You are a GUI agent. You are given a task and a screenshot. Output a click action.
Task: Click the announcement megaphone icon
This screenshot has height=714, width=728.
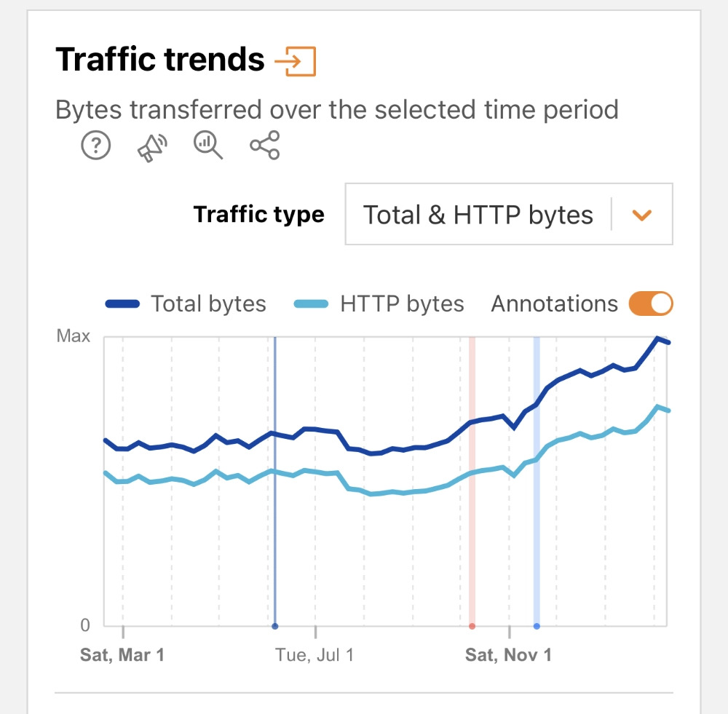[x=151, y=145]
